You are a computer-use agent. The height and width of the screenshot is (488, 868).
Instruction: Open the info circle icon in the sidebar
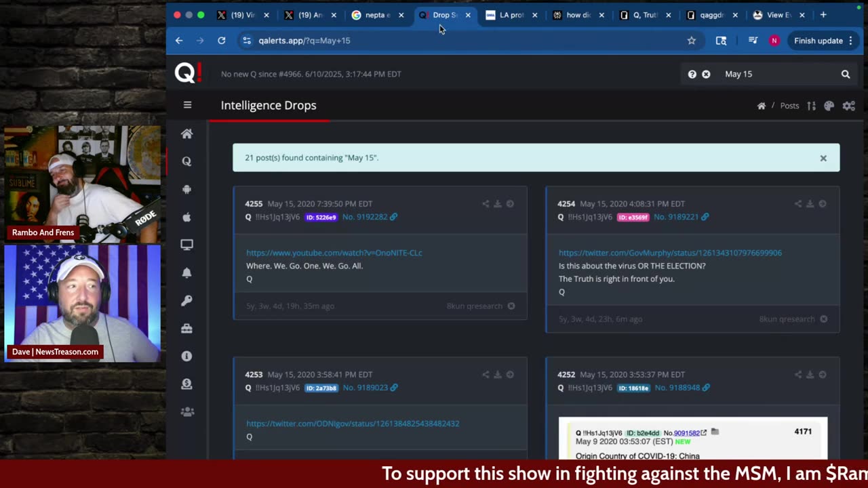[x=187, y=356]
